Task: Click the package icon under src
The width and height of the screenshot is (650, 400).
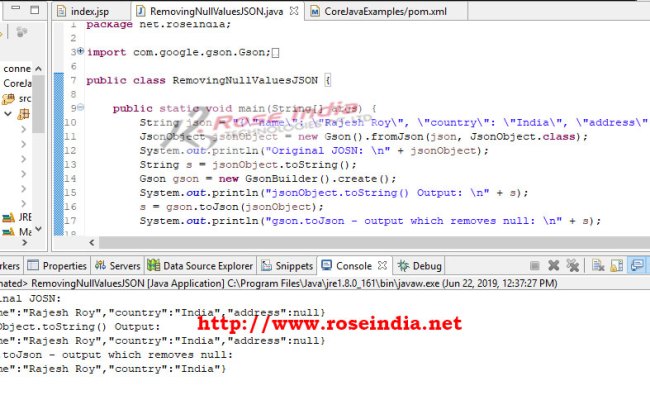Action: point(23,114)
